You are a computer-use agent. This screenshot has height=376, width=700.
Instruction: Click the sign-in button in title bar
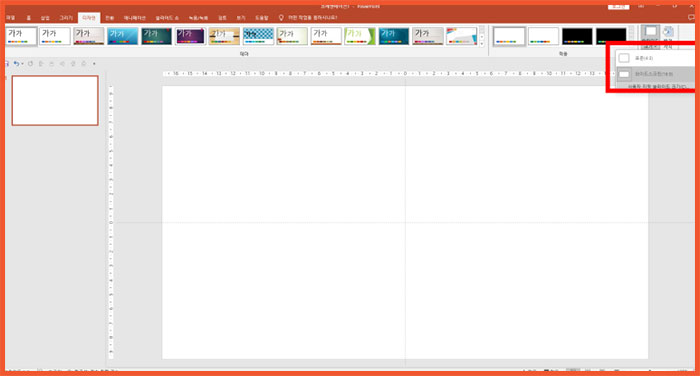tap(618, 6)
